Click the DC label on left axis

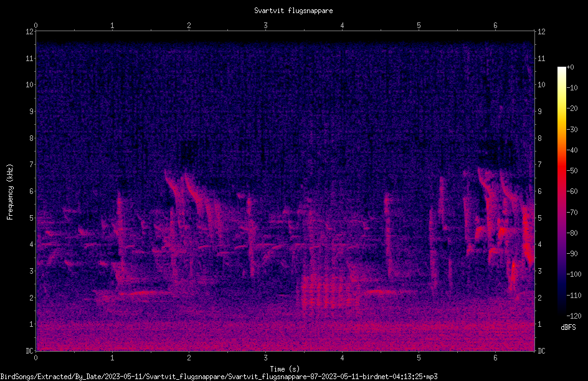tap(30, 350)
